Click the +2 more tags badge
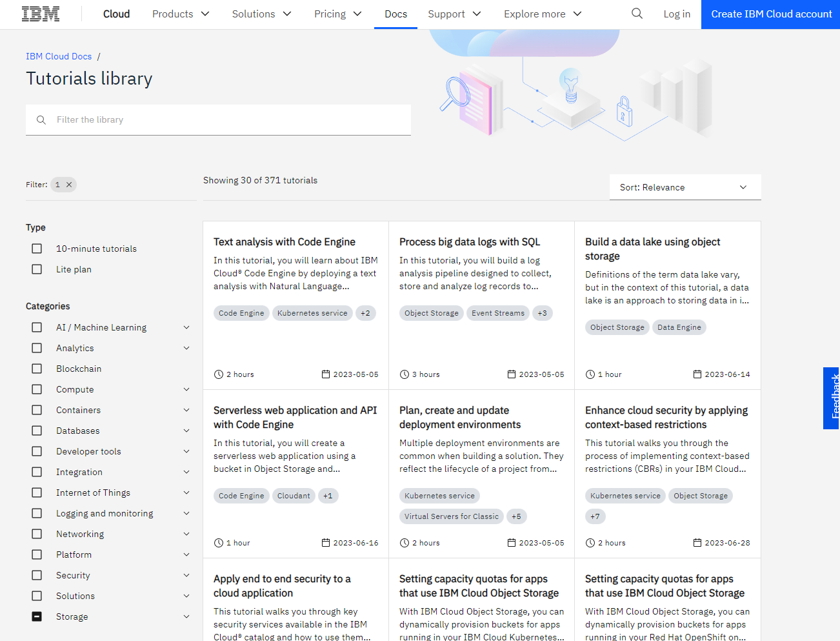This screenshot has height=641, width=840. coord(365,313)
